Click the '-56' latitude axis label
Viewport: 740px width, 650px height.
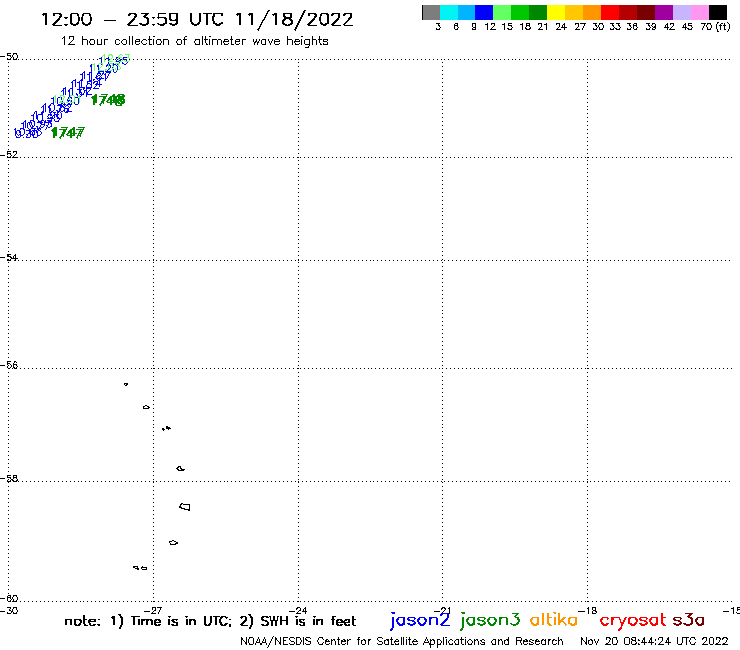pos(9,365)
